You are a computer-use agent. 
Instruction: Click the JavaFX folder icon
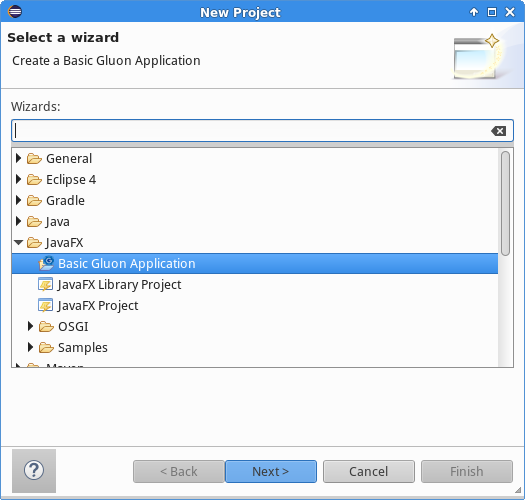pos(34,242)
